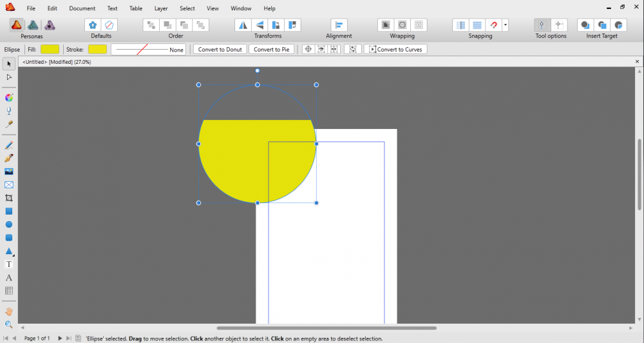Image resolution: width=644 pixels, height=343 pixels.
Task: Select the Node tool
Action: (9, 77)
